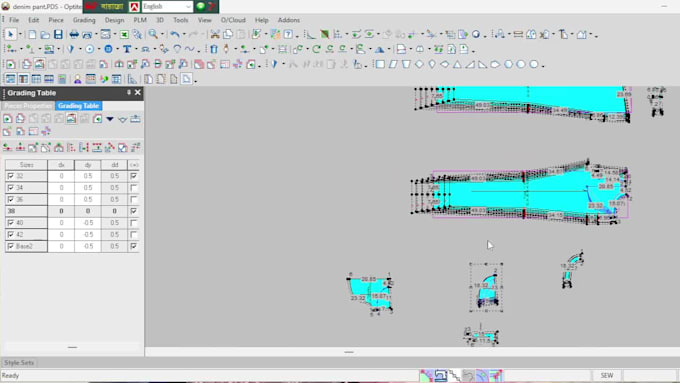Toggle the size 36 checkbox
The image size is (680, 383).
pyautogui.click(x=11, y=200)
